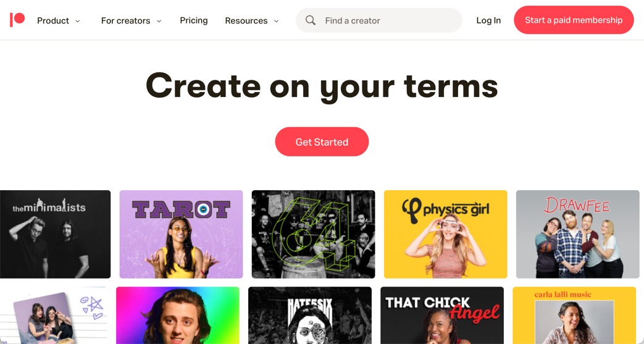The height and width of the screenshot is (344, 644).
Task: Click the Log In link
Action: 488,20
